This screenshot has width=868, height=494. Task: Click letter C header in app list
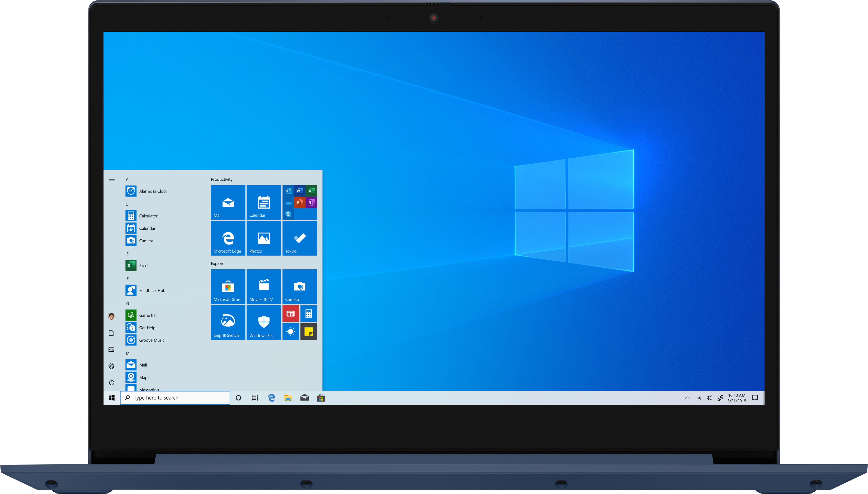(x=127, y=204)
